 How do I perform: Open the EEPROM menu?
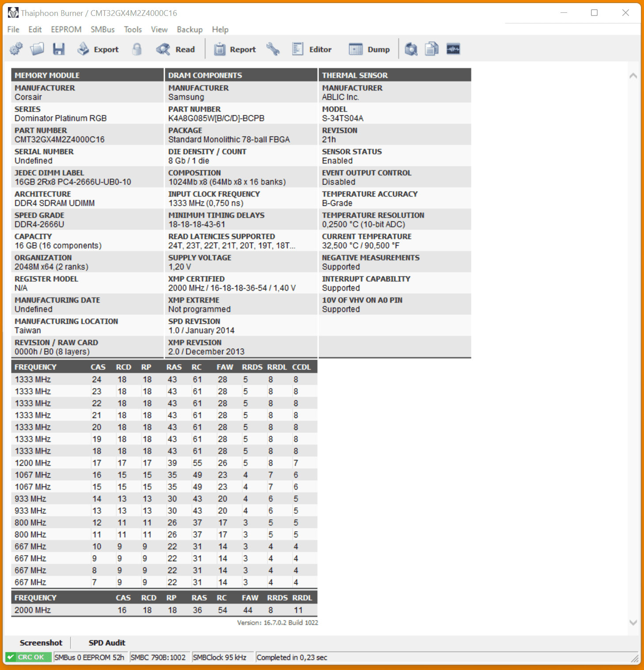(66, 30)
